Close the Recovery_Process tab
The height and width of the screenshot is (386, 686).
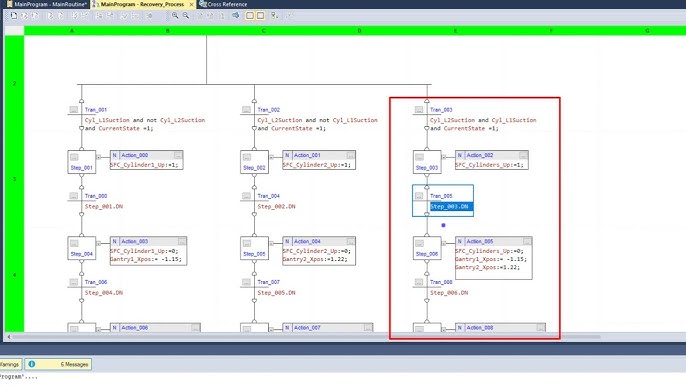(x=191, y=4)
